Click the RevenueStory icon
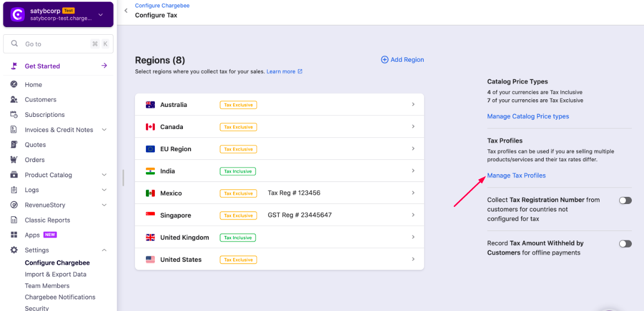This screenshot has height=311, width=644. click(x=14, y=205)
